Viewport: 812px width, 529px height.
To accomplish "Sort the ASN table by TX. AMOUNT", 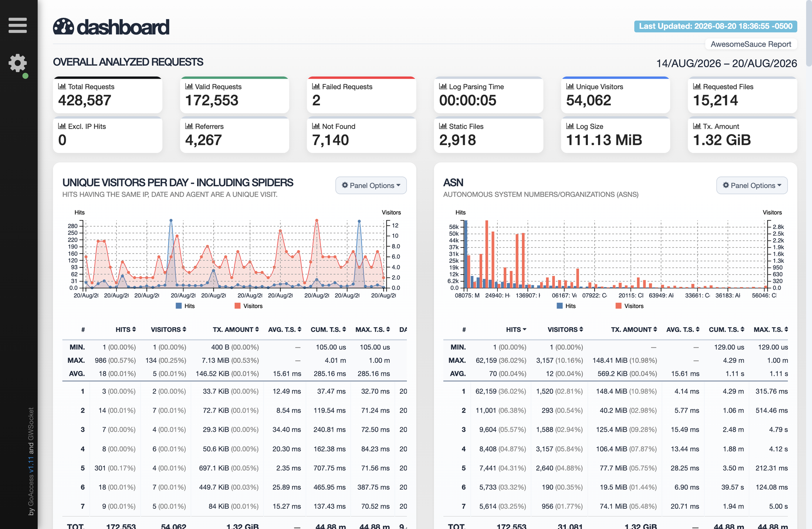I will 634,330.
